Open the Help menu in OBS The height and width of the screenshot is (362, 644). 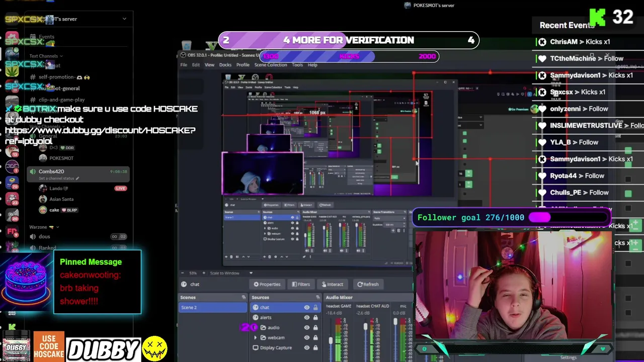point(312,65)
